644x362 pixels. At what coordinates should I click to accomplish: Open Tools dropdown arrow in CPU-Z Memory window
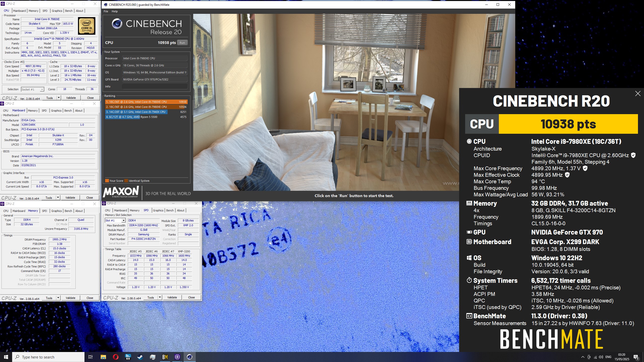tap(58, 298)
